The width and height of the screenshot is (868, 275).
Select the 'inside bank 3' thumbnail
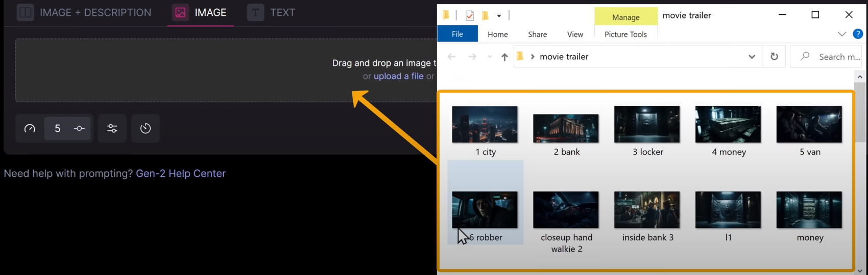point(647,210)
